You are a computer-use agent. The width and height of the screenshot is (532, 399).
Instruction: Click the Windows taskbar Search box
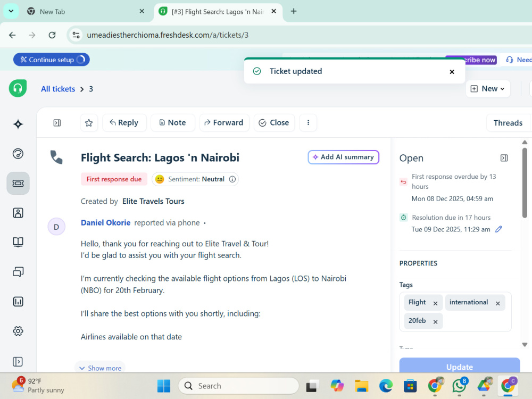coord(238,386)
